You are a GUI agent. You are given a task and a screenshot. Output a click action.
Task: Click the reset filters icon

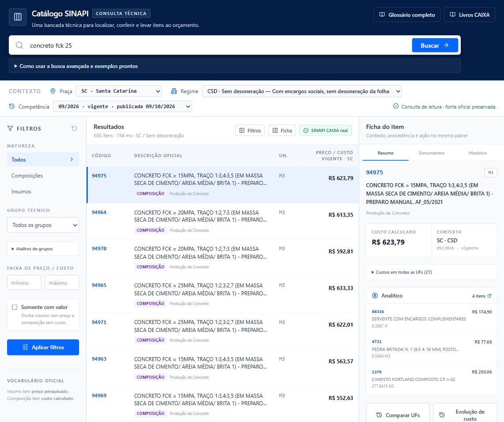point(74,128)
